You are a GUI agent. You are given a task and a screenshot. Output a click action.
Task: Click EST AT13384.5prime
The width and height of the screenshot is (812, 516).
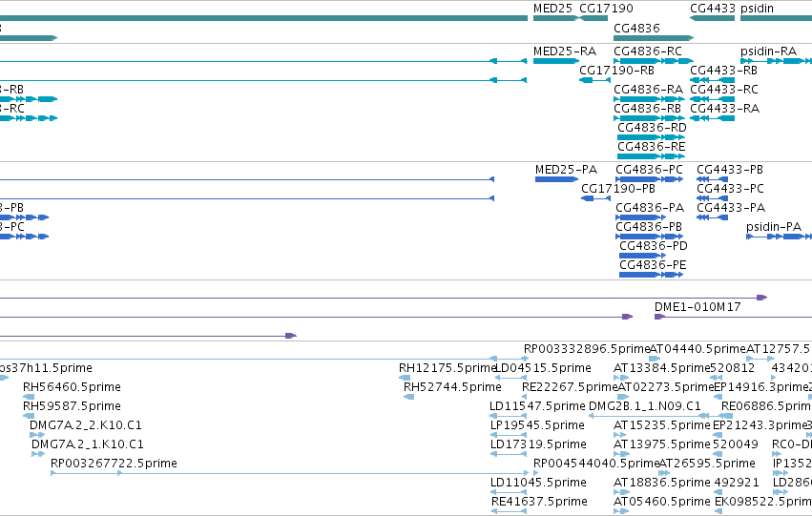(661, 368)
